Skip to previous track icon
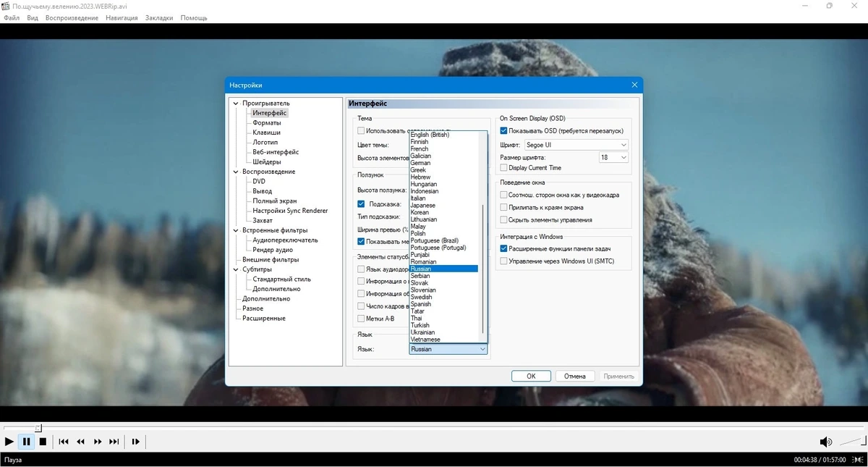This screenshot has height=467, width=868. click(64, 442)
